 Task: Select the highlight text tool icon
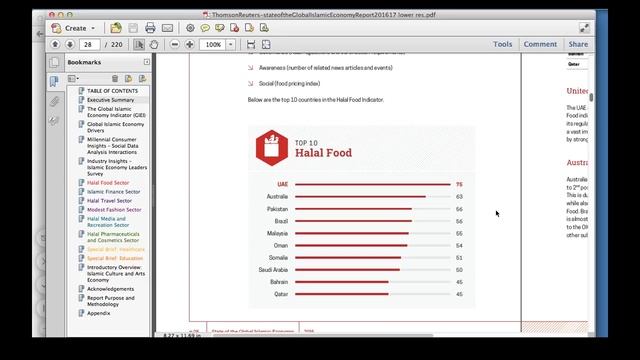[220, 28]
